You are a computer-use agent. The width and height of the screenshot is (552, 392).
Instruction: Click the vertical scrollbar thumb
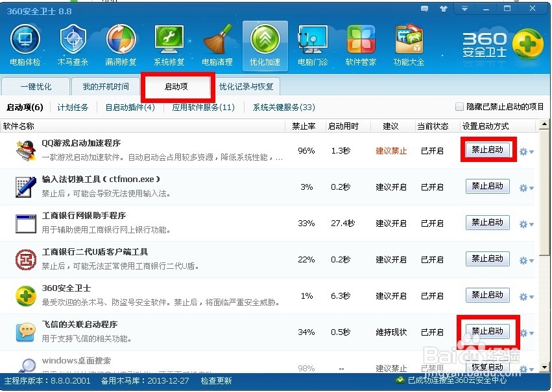(x=544, y=192)
